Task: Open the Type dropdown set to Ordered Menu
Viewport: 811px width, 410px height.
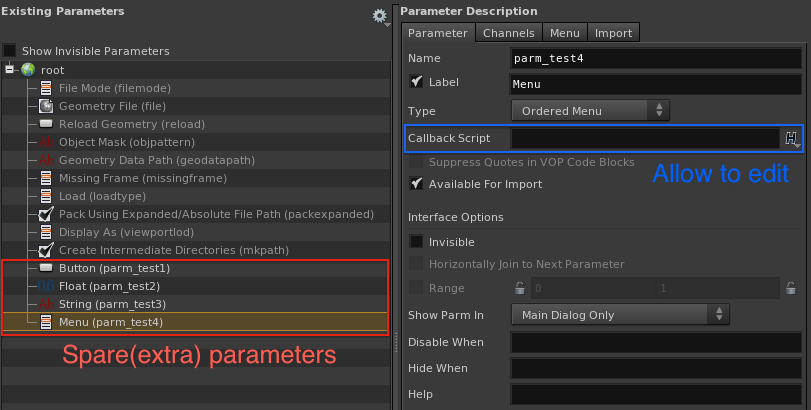Action: tap(590, 111)
